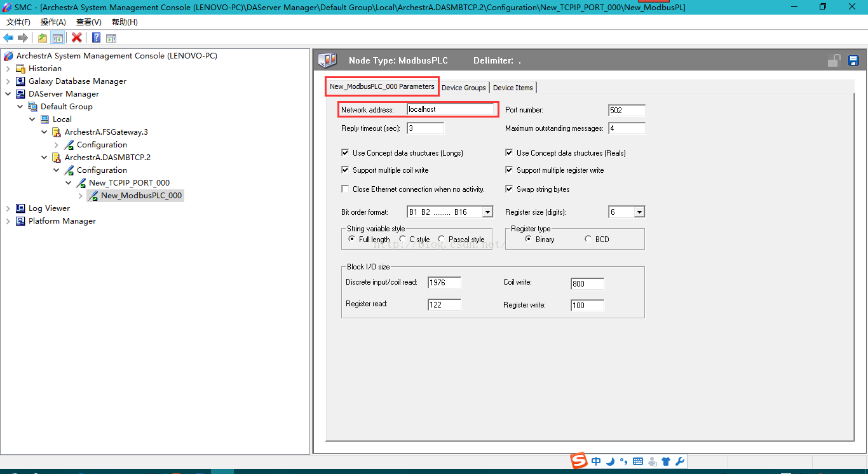Toggle the punctuation mode icon in the IME bar
Screen dimensions: 868x474
pos(623,462)
